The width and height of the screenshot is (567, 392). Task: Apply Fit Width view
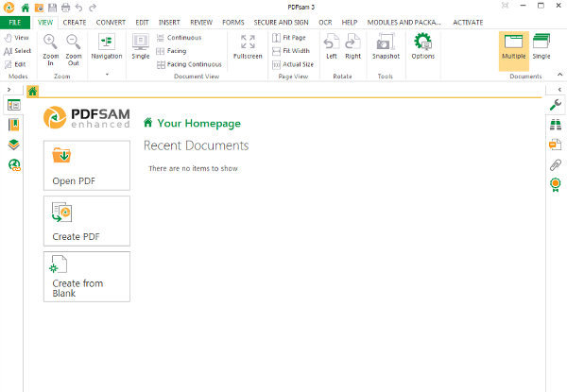(x=291, y=51)
